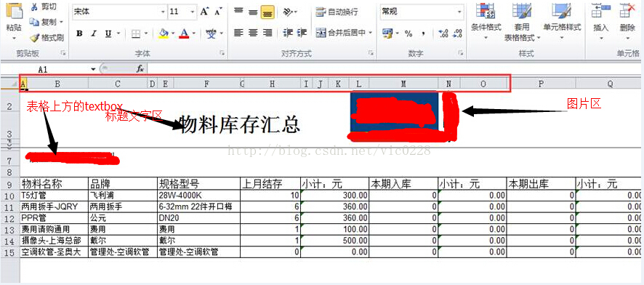Select header cell 本期入库

click(x=403, y=183)
